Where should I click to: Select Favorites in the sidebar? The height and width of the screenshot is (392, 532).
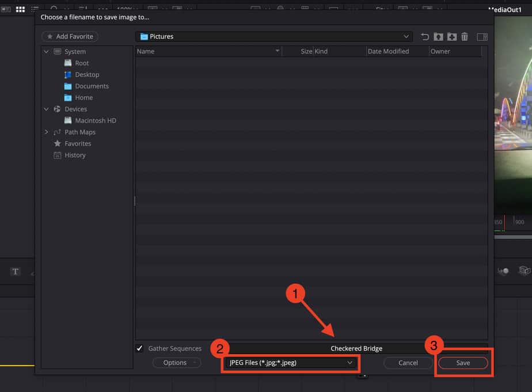[x=78, y=143]
